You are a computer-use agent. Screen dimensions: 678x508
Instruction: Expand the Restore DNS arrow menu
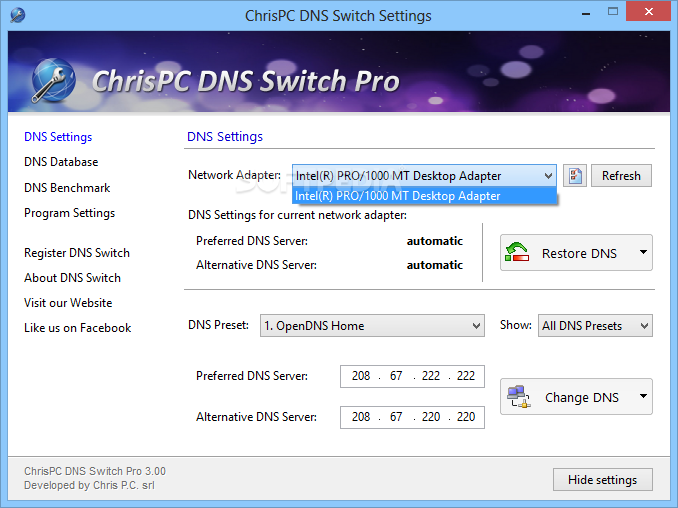tap(643, 252)
